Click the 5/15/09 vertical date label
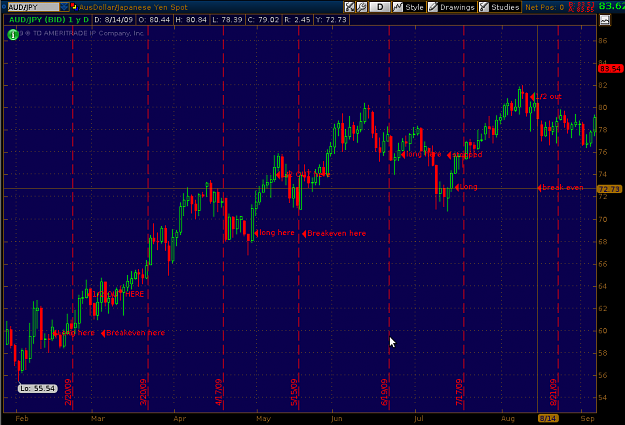This screenshot has height=425, width=625. point(294,392)
